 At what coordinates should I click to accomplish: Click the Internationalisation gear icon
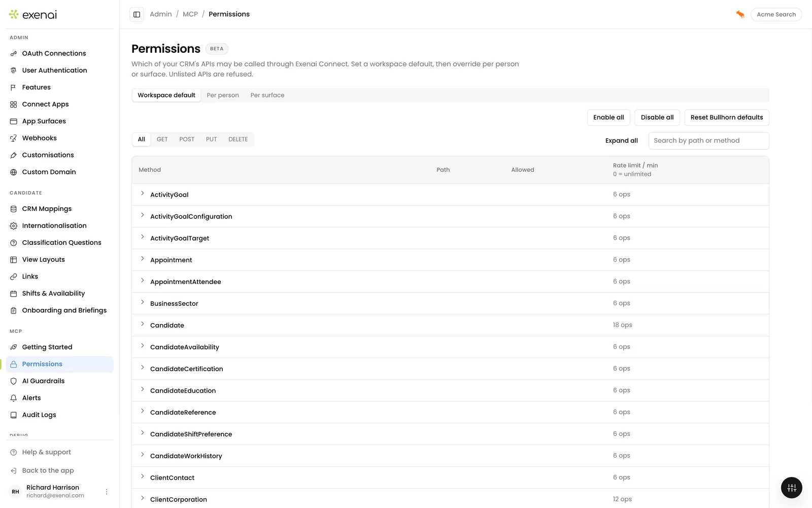coord(14,226)
